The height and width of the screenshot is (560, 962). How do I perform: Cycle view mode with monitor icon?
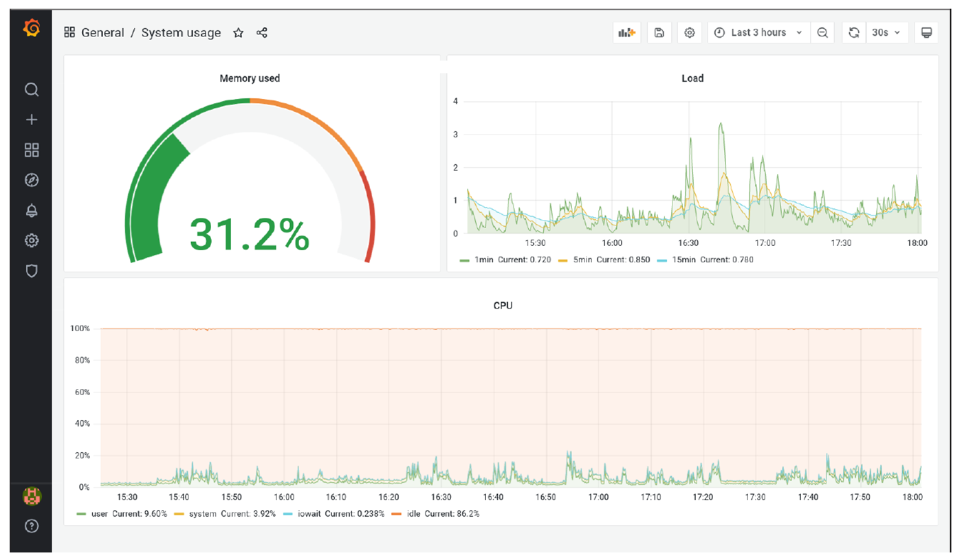926,32
